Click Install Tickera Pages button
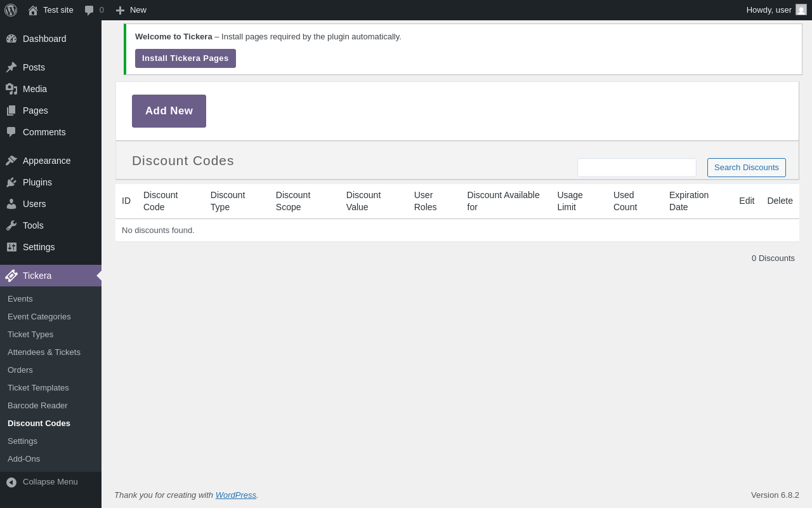Screen dimensions: 812x508 (185, 58)
